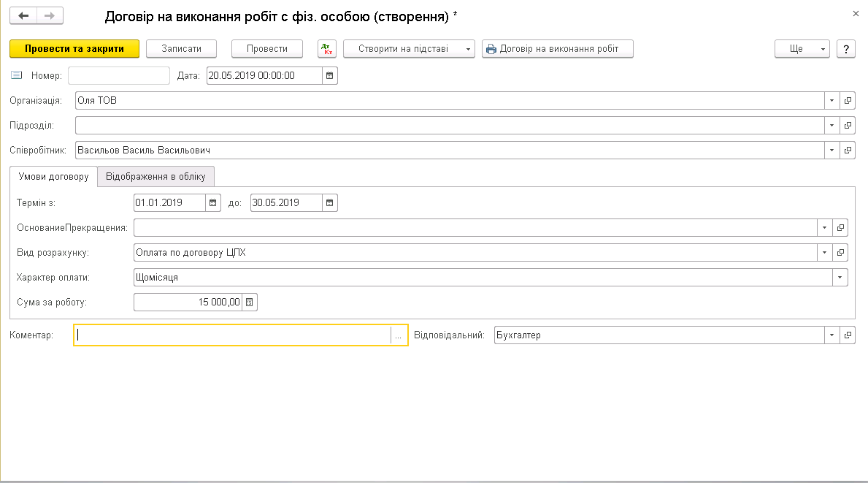Open Організація record with the open icon
Screen dimensions: 868x483
coord(848,101)
